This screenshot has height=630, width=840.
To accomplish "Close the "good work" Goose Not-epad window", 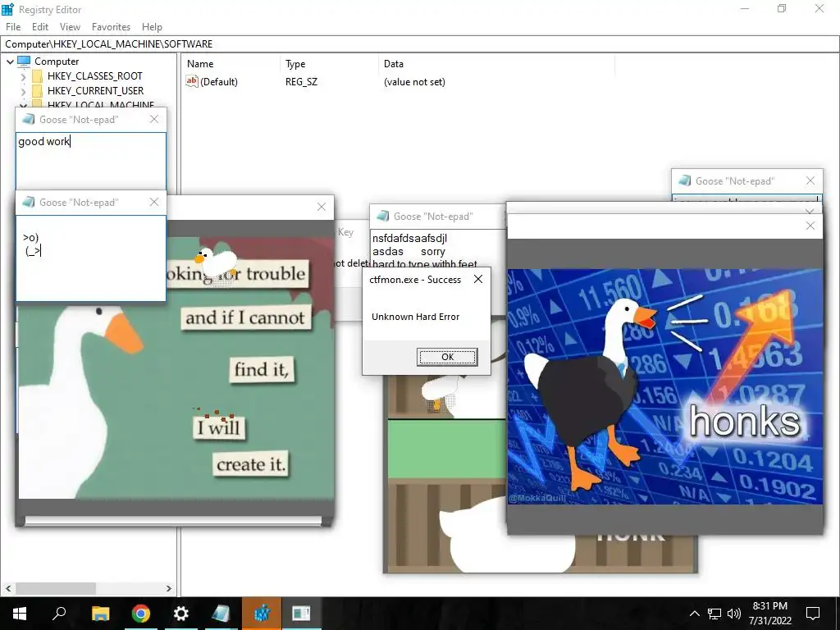I will [x=154, y=119].
